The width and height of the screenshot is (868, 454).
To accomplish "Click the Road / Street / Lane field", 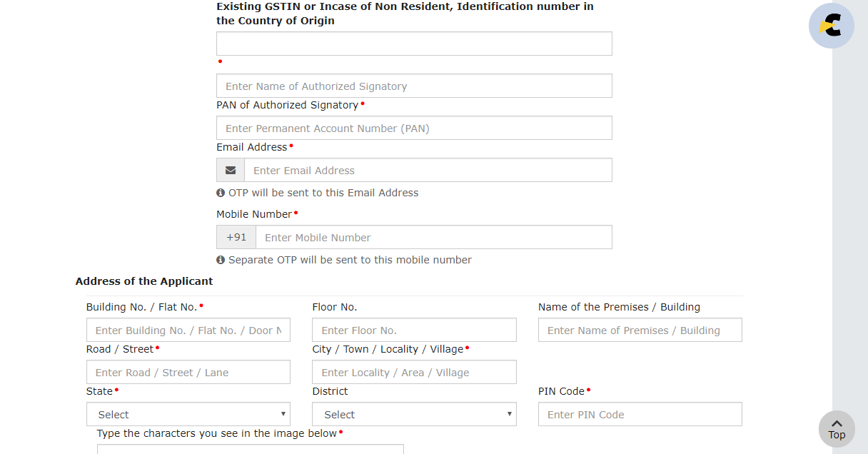I will (188, 373).
